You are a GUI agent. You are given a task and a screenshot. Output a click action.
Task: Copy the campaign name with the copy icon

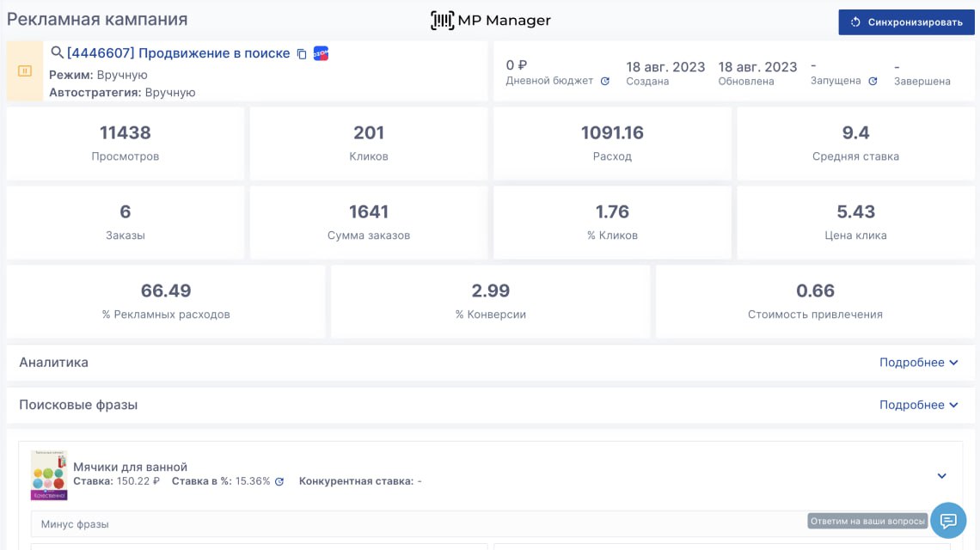click(x=302, y=54)
